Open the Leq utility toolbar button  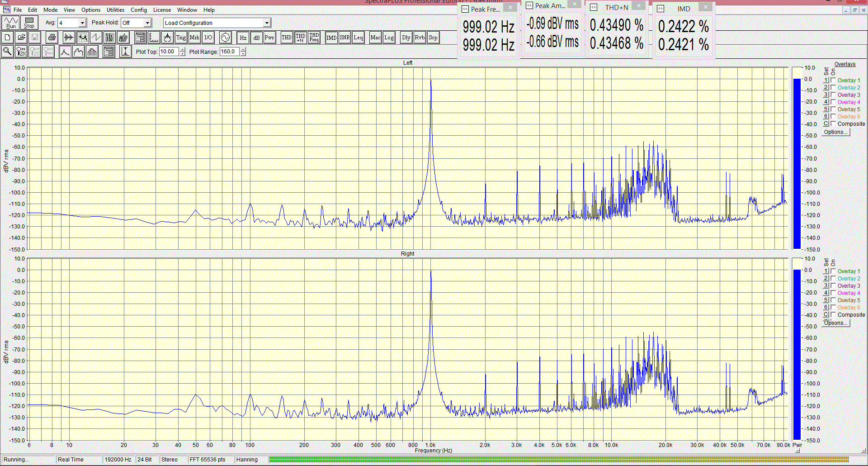[358, 38]
